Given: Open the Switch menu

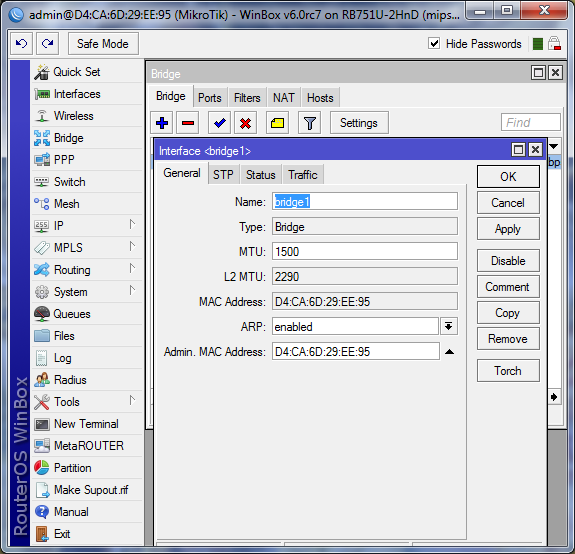Looking at the screenshot, I should pos(87,182).
